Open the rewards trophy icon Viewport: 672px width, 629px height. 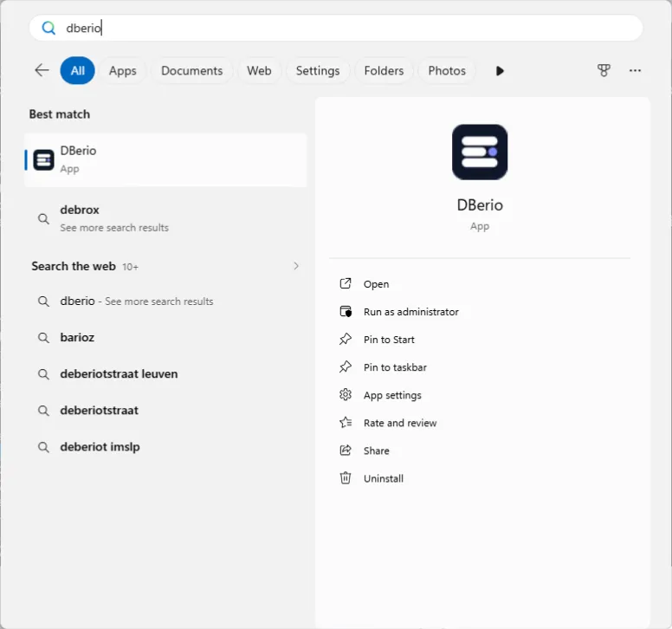coord(604,70)
